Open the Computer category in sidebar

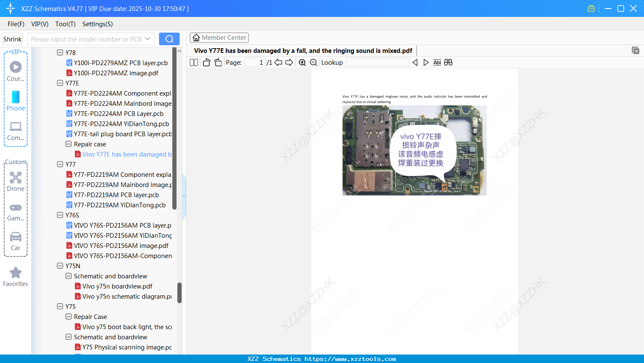[16, 131]
